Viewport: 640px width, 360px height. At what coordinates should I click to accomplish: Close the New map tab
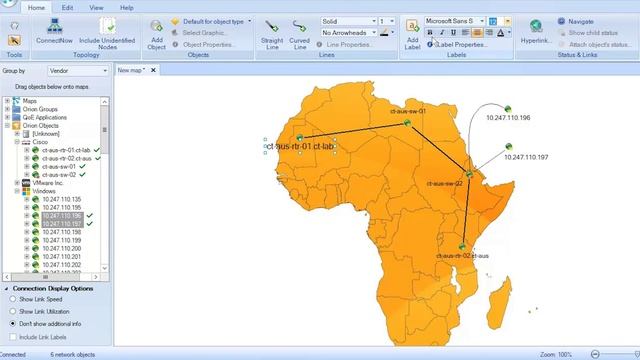(x=153, y=70)
